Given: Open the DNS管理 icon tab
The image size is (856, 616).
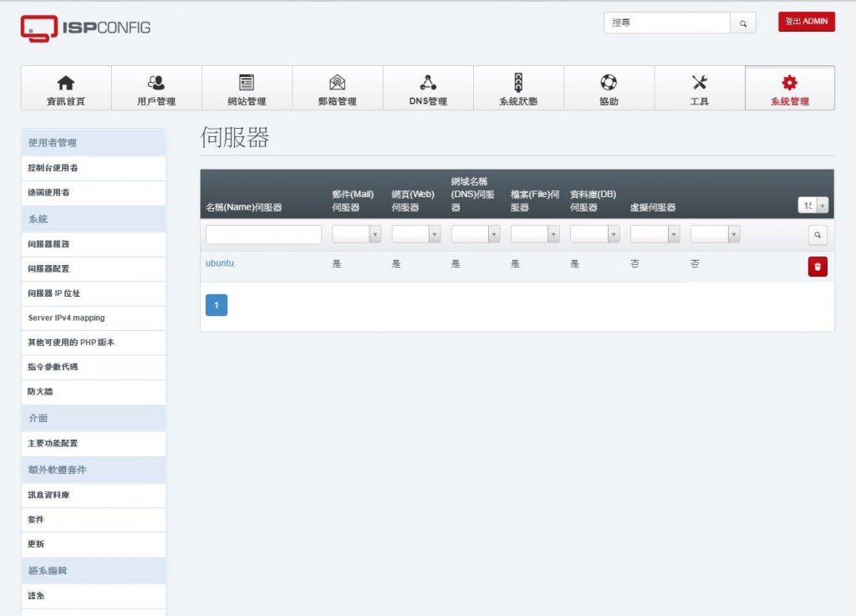Looking at the screenshot, I should 428,89.
